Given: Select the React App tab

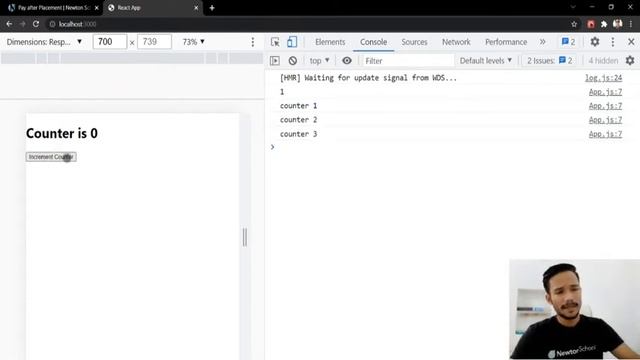Looking at the screenshot, I should (x=153, y=8).
